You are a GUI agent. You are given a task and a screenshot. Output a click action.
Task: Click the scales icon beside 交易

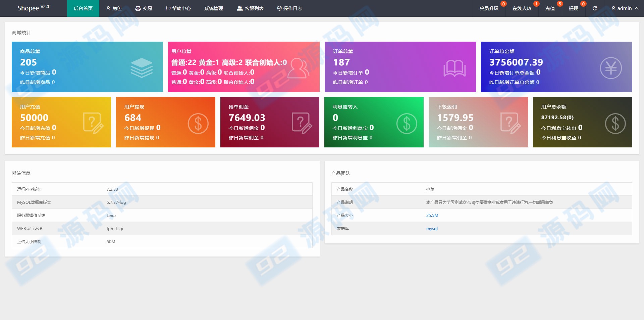coord(138,8)
